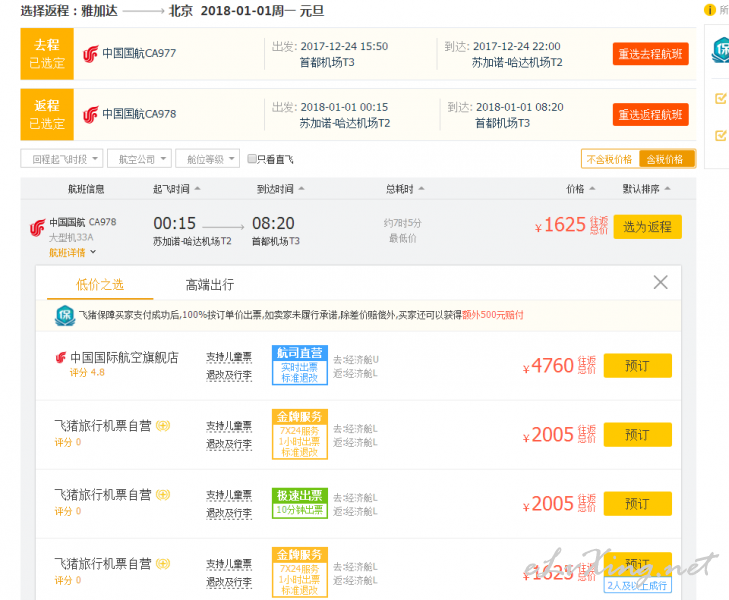Click 额外500元赔付 red text
Image resolution: width=729 pixels, height=600 pixels.
(x=493, y=315)
